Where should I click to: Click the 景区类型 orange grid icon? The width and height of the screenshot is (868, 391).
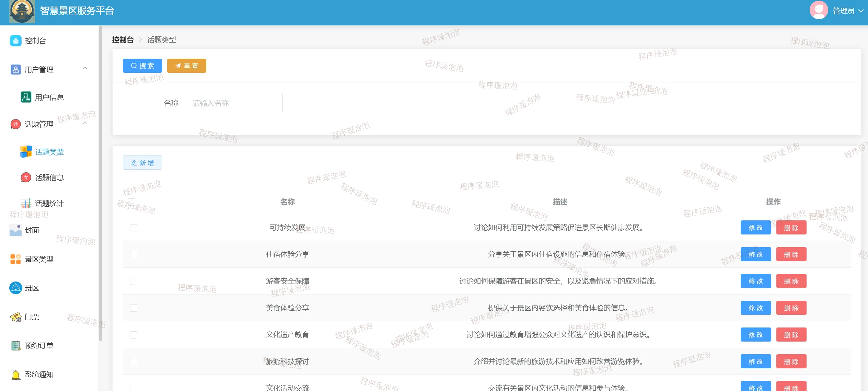tap(15, 259)
